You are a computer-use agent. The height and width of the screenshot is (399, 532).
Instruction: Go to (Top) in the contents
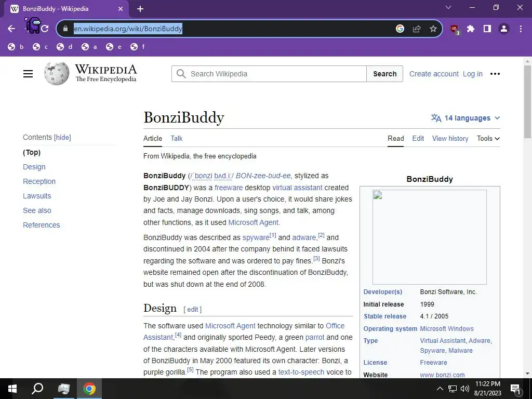pyautogui.click(x=32, y=152)
